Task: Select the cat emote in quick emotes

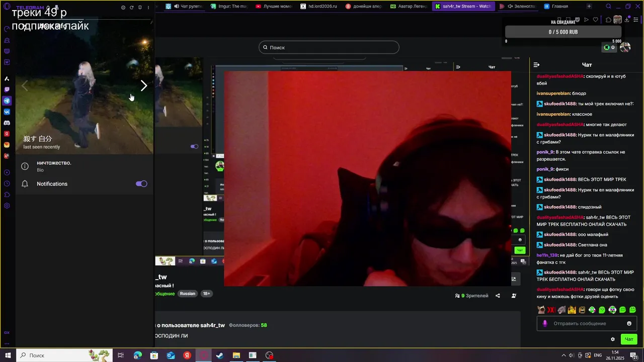Action: [x=541, y=310]
